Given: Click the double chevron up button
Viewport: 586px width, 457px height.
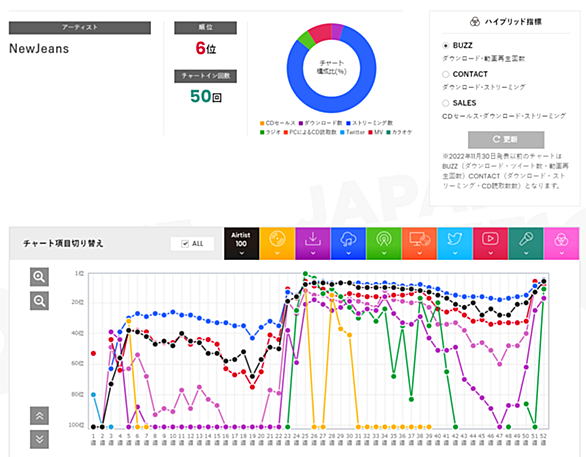Looking at the screenshot, I should coord(39,416).
